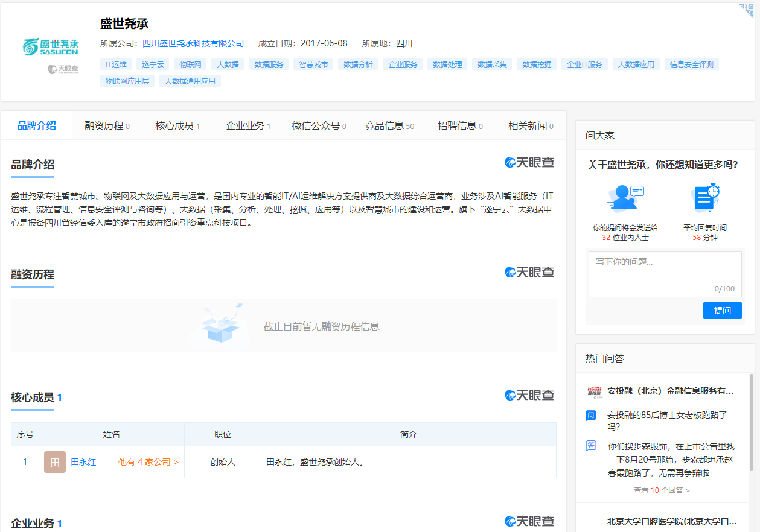Open the 田永红 name link
Image resolution: width=760 pixels, height=532 pixels.
pos(83,462)
